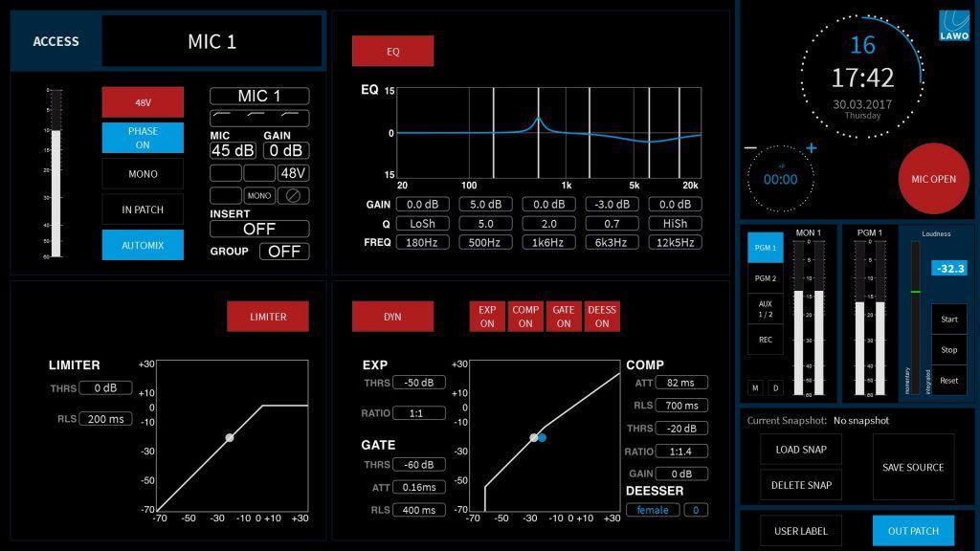Select PGM 1 monitor source
This screenshot has width=980, height=551.
(x=765, y=248)
